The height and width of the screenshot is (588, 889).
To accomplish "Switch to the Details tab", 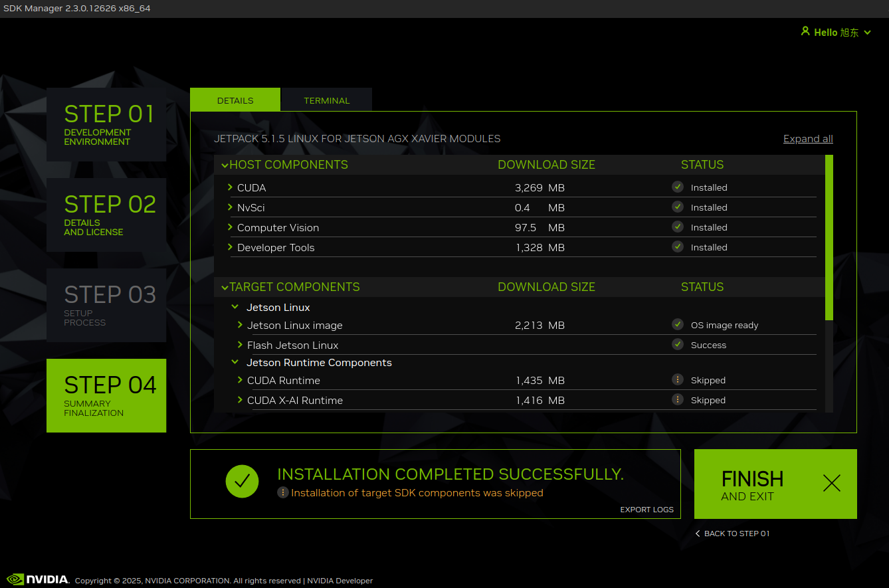I will click(235, 100).
